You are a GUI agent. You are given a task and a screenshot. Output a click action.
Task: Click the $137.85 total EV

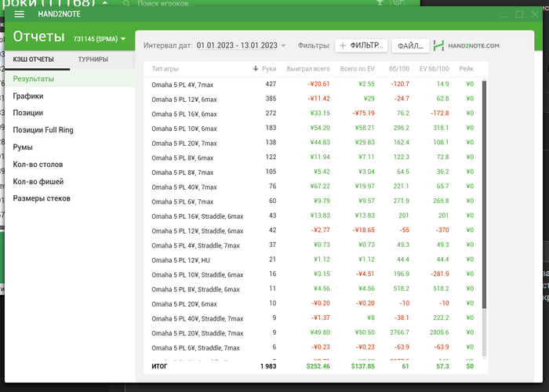[362, 366]
